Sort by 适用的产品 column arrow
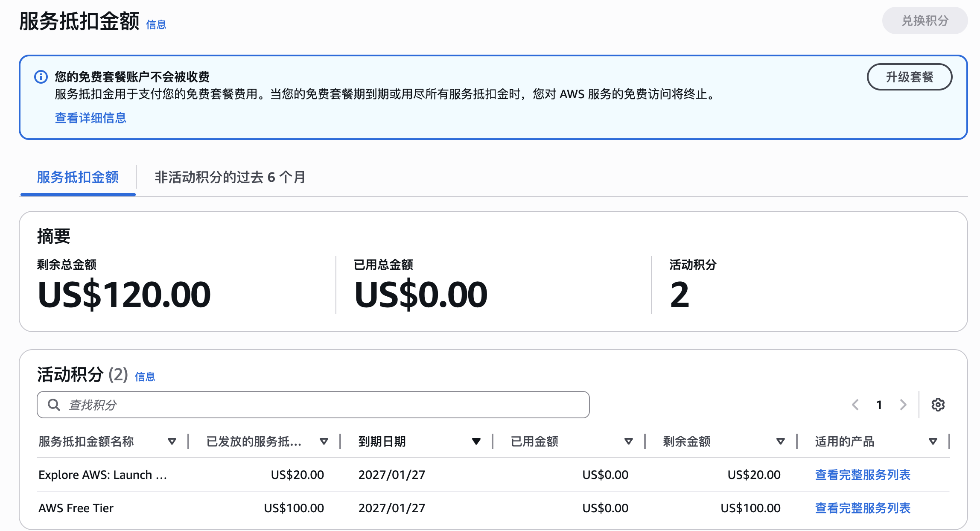The height and width of the screenshot is (531, 980). (x=933, y=441)
